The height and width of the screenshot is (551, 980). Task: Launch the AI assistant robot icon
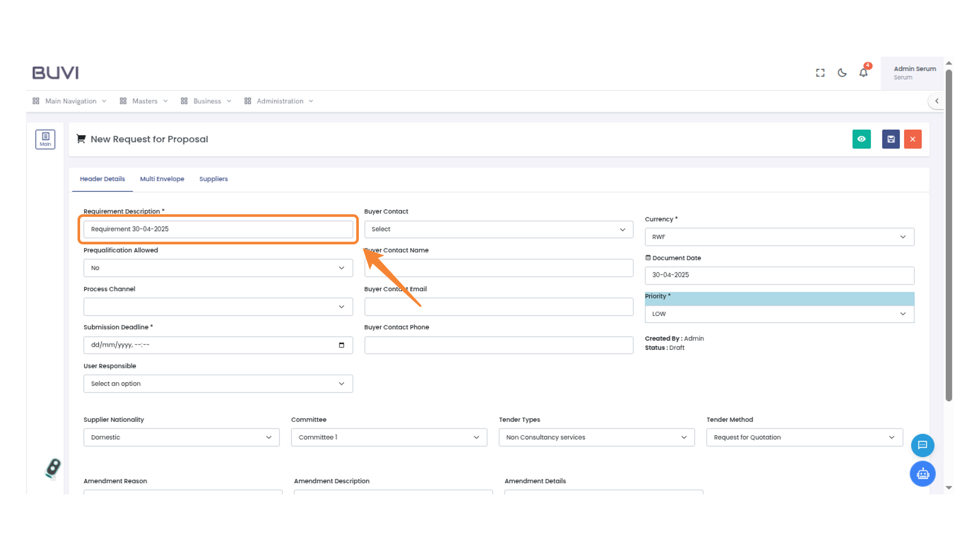pyautogui.click(x=922, y=473)
